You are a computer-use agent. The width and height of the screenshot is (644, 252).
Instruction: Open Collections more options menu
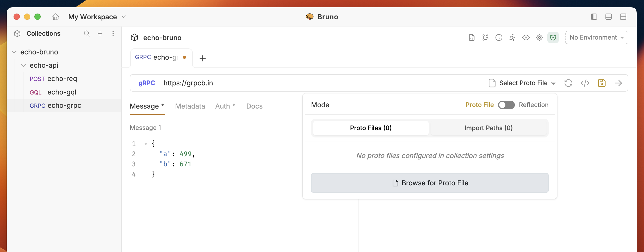(x=113, y=34)
